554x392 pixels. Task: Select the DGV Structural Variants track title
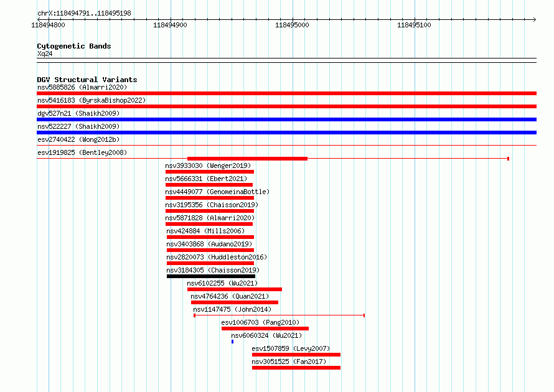click(x=87, y=80)
